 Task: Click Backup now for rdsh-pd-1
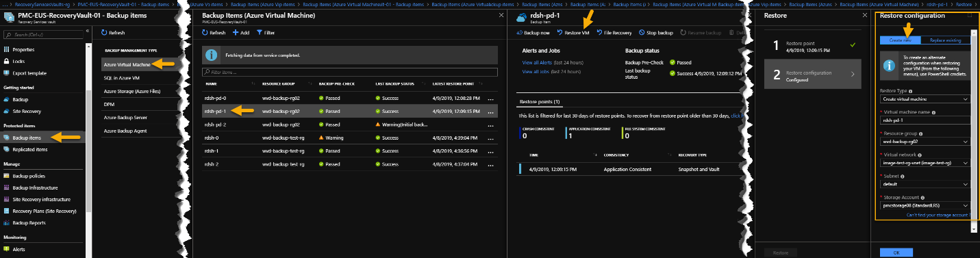tap(533, 33)
